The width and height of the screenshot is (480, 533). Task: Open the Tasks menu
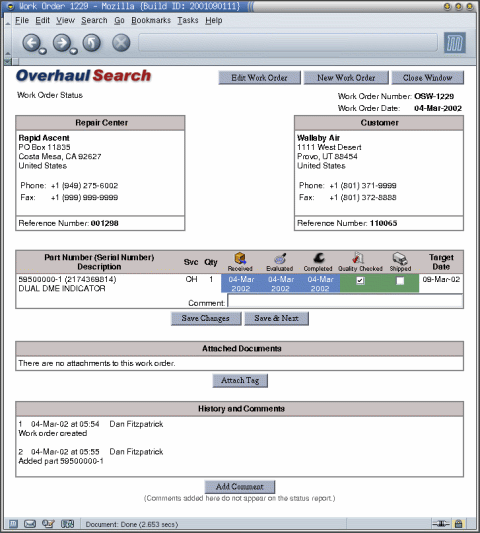tap(188, 20)
